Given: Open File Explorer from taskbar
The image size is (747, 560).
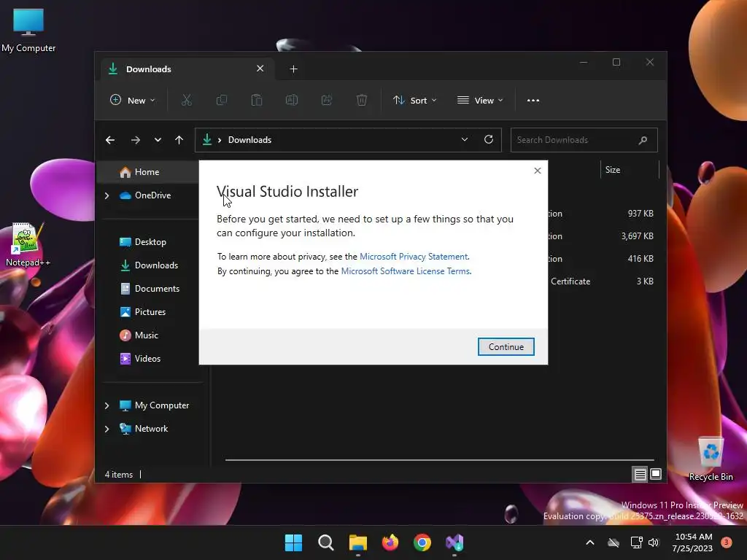Looking at the screenshot, I should [x=357, y=542].
